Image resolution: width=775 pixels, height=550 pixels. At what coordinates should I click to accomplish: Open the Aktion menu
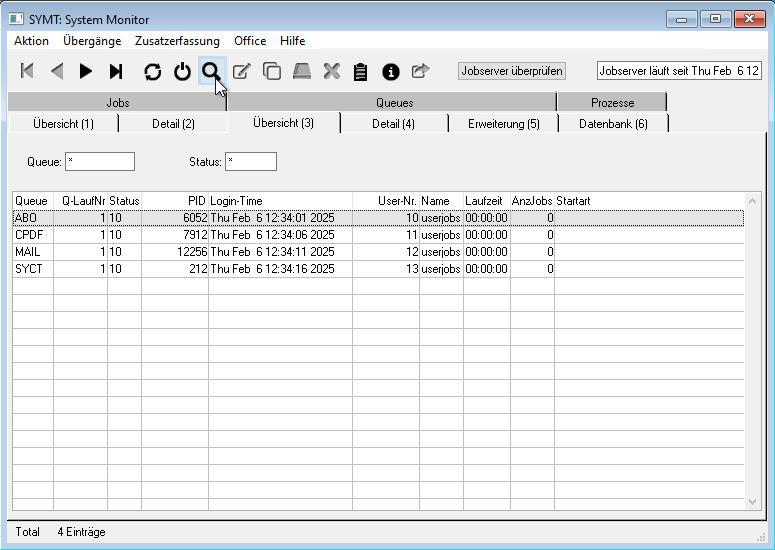(31, 41)
